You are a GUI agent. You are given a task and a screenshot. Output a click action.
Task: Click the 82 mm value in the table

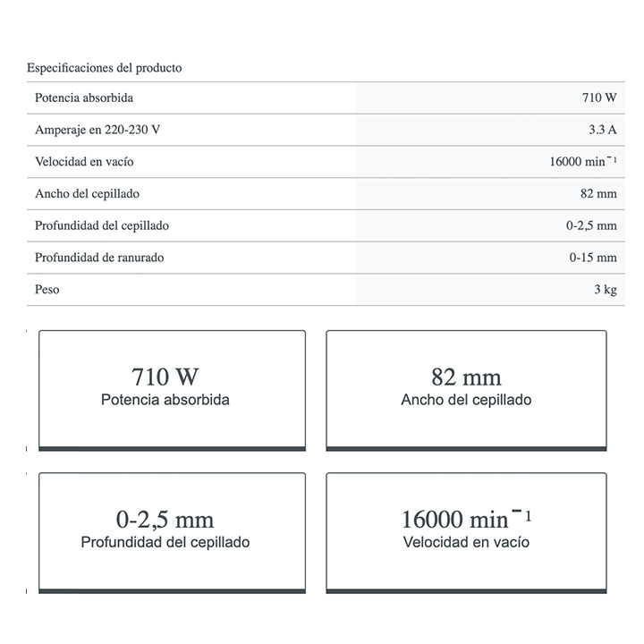pyautogui.click(x=598, y=193)
